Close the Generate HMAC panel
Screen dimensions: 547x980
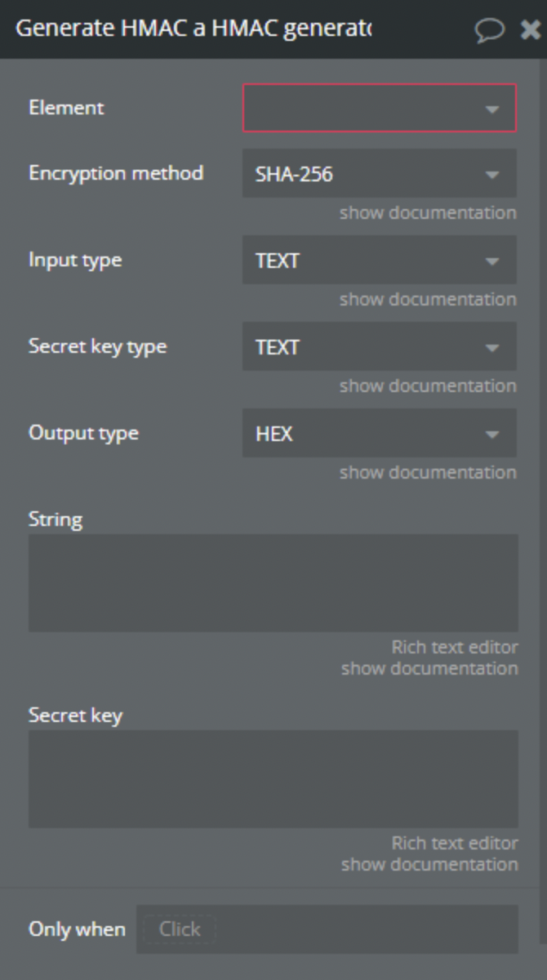click(530, 30)
